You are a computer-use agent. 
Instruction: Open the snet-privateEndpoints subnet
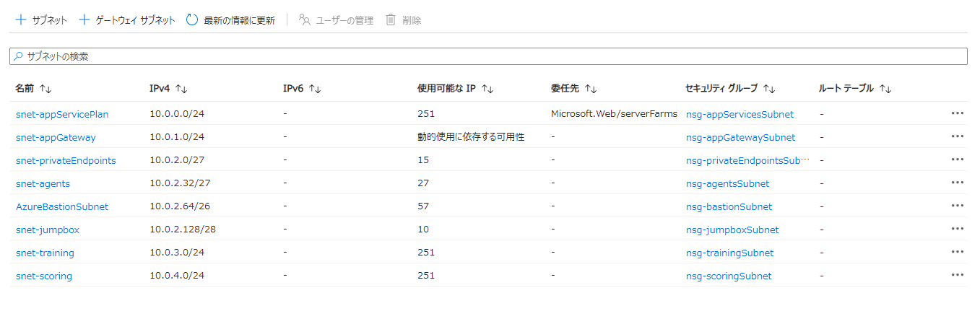(66, 160)
